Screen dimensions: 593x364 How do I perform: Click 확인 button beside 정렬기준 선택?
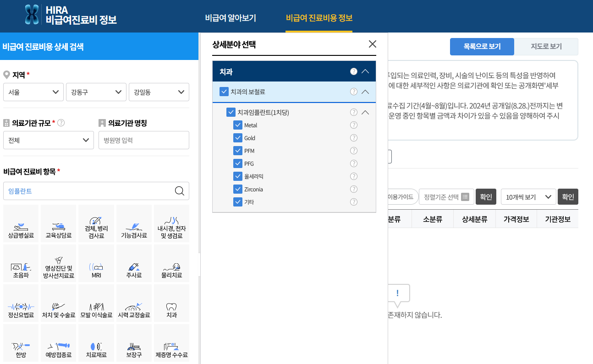[x=486, y=197]
